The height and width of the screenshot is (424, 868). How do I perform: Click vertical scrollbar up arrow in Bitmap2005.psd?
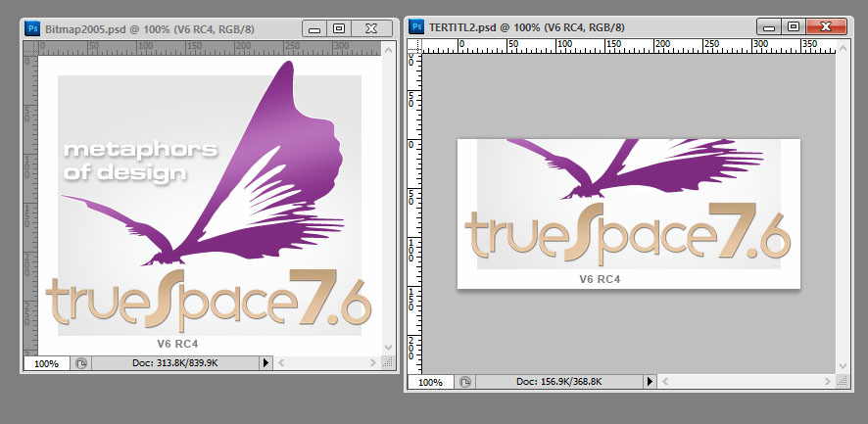click(389, 50)
